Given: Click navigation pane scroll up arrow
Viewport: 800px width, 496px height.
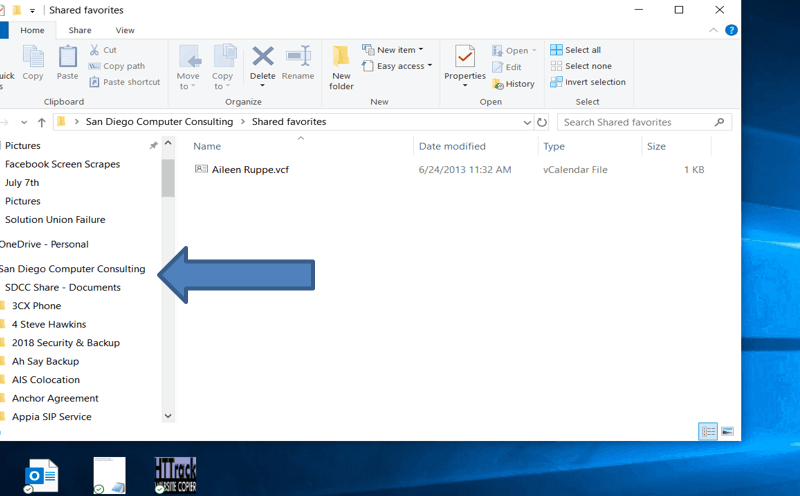Looking at the screenshot, I should click(168, 144).
